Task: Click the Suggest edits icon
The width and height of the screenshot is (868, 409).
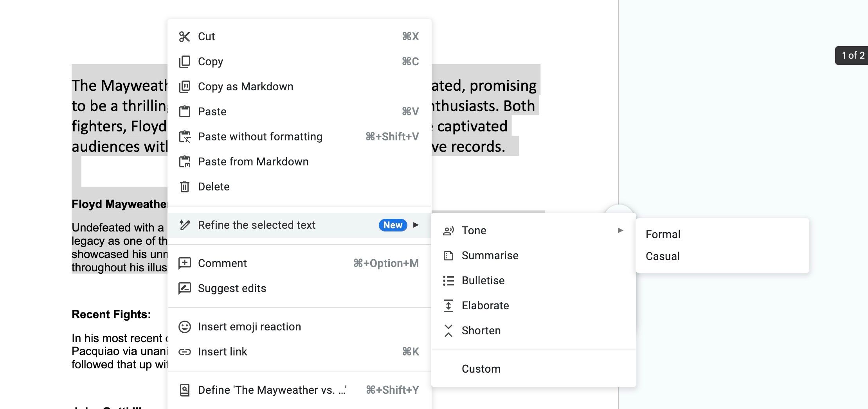Action: (184, 288)
